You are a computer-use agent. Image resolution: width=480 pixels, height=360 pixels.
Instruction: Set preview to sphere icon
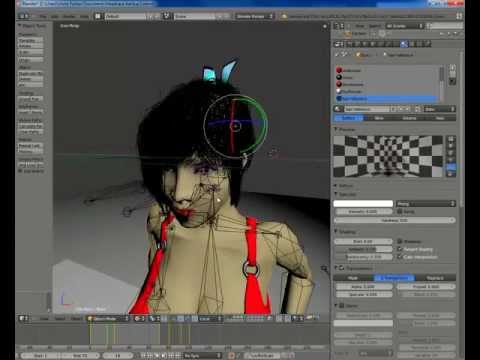(x=451, y=146)
